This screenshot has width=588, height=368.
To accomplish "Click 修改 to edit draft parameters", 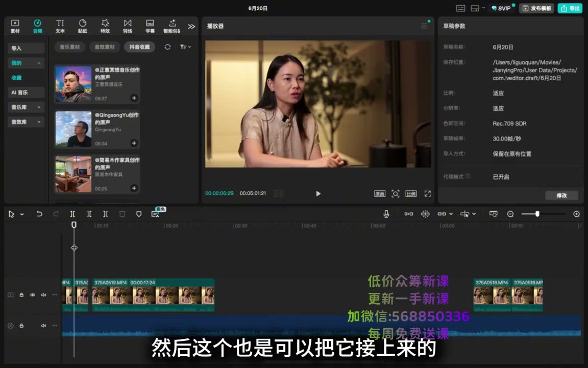I will click(x=561, y=195).
